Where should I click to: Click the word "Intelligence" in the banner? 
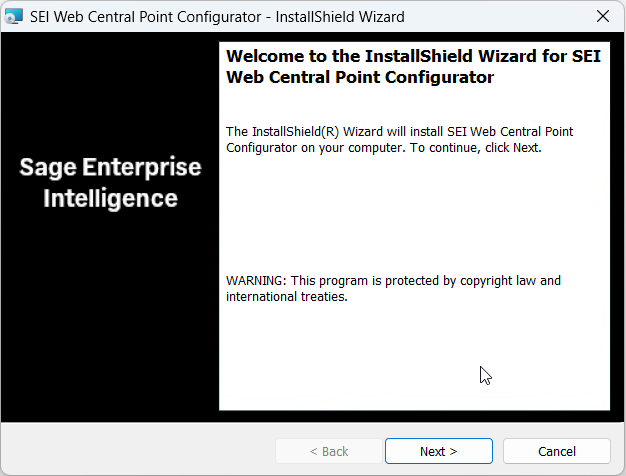click(110, 198)
